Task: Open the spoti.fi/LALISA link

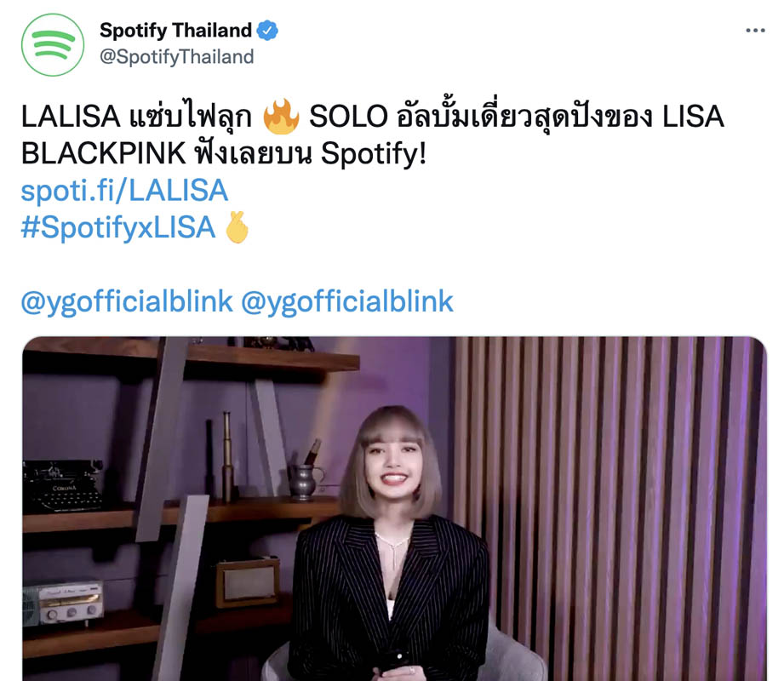Action: [124, 191]
